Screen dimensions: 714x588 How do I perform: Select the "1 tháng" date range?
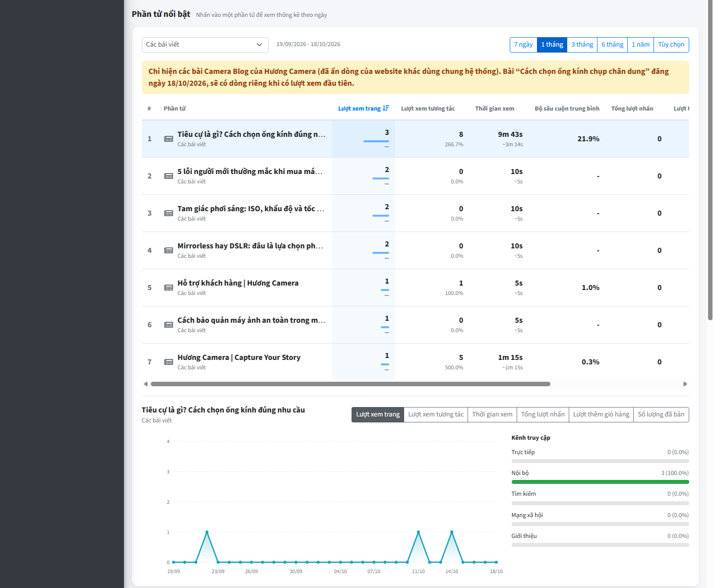point(552,45)
